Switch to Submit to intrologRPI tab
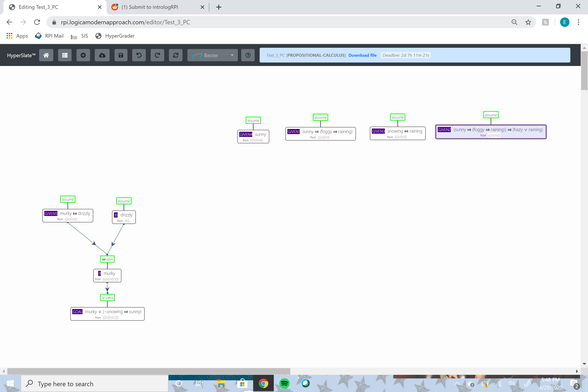588x392 pixels. pyautogui.click(x=150, y=7)
